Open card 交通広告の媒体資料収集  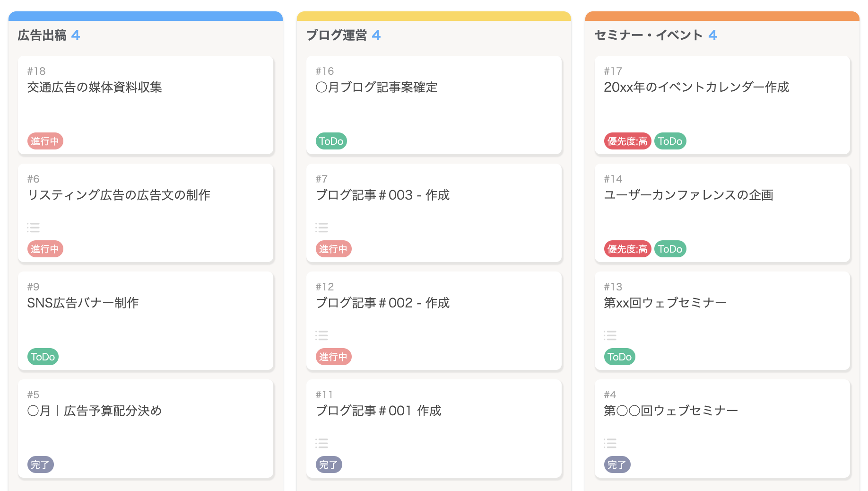(x=146, y=105)
